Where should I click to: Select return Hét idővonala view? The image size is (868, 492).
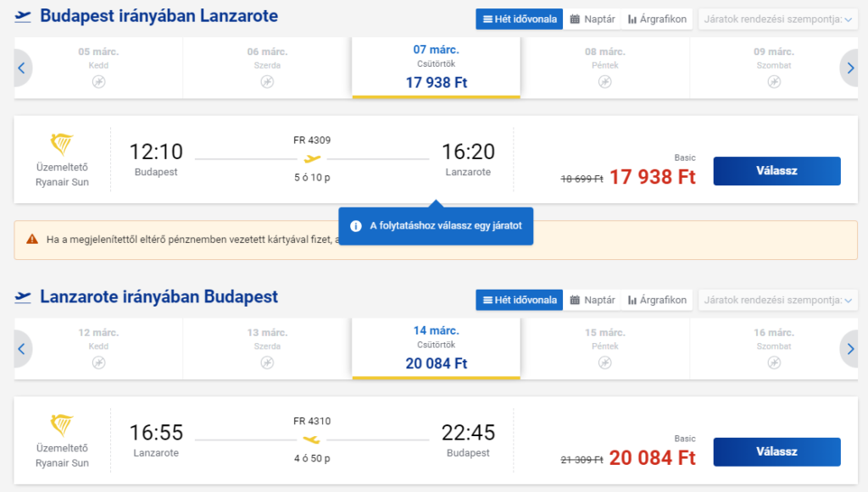pyautogui.click(x=519, y=300)
